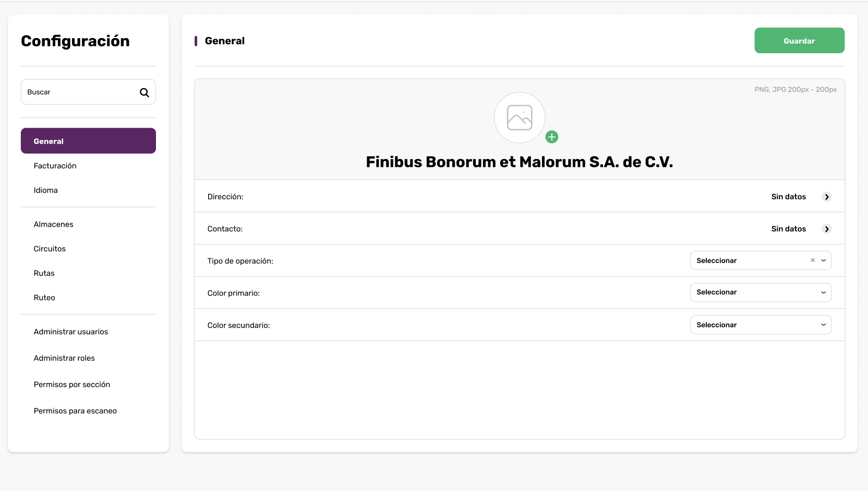Open Contacto details via its arrow icon
Screen dimensions: 868x491
coord(826,229)
